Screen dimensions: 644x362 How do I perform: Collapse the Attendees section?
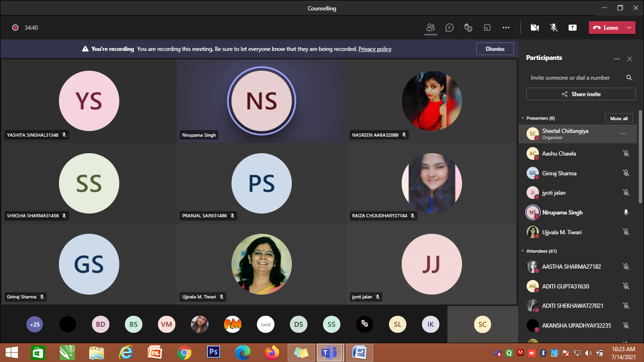(x=522, y=251)
